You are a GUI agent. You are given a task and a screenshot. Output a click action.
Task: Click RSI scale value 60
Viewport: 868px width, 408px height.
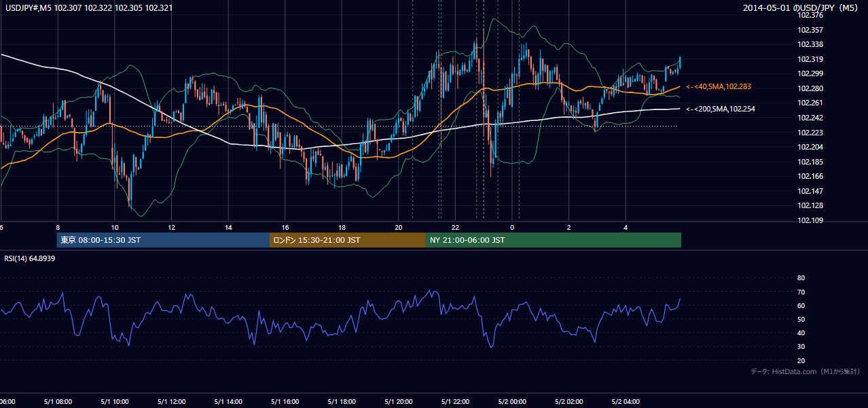point(801,305)
